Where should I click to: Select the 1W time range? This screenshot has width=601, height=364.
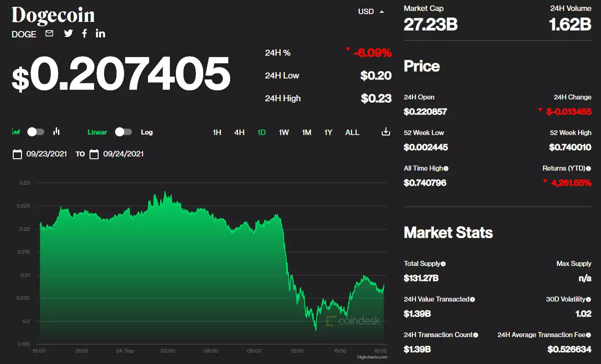click(x=284, y=132)
